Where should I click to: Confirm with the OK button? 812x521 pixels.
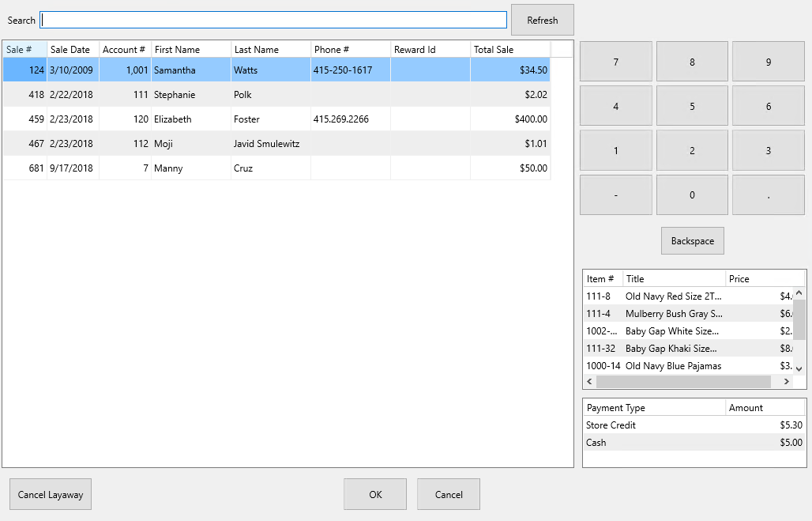coord(375,495)
